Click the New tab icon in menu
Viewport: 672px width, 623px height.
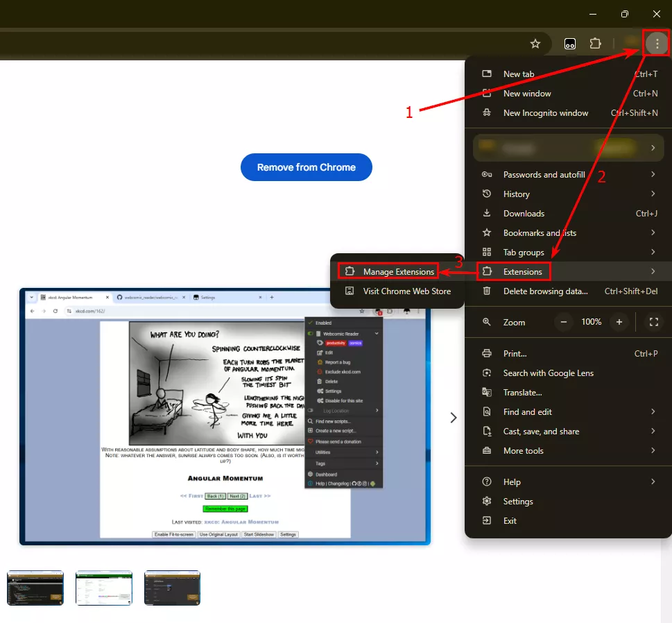click(x=486, y=74)
